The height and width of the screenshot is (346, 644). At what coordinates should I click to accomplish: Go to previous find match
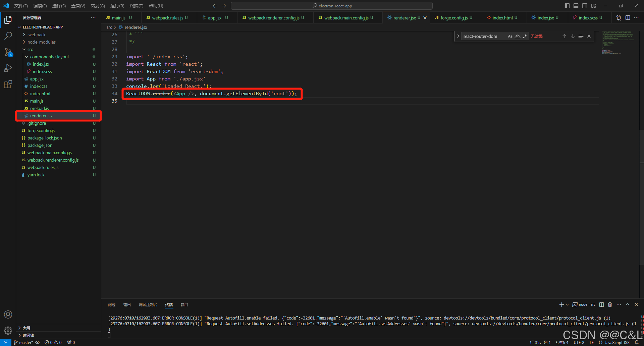564,36
